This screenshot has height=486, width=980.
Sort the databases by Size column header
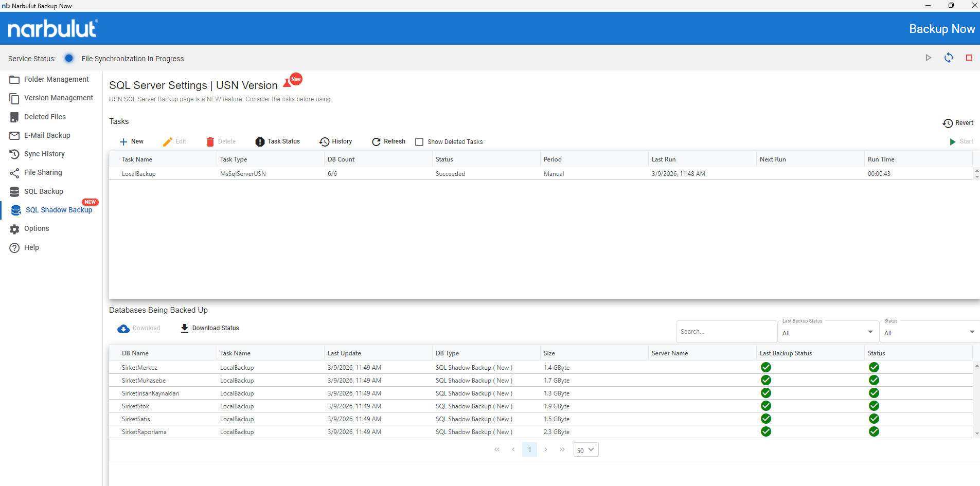pos(549,353)
